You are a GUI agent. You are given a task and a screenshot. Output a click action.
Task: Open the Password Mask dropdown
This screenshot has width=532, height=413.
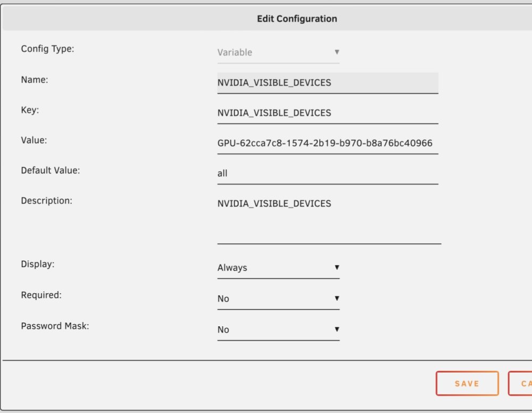tap(278, 329)
